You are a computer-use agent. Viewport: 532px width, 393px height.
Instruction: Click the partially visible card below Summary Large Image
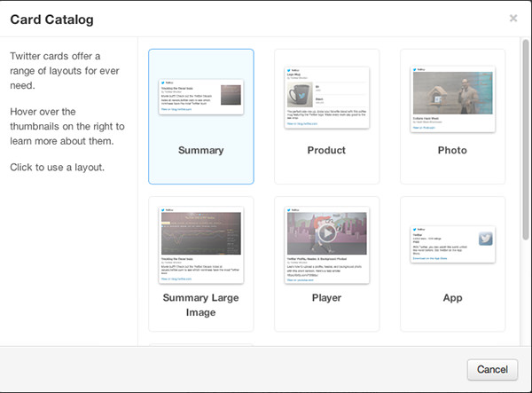point(201,345)
